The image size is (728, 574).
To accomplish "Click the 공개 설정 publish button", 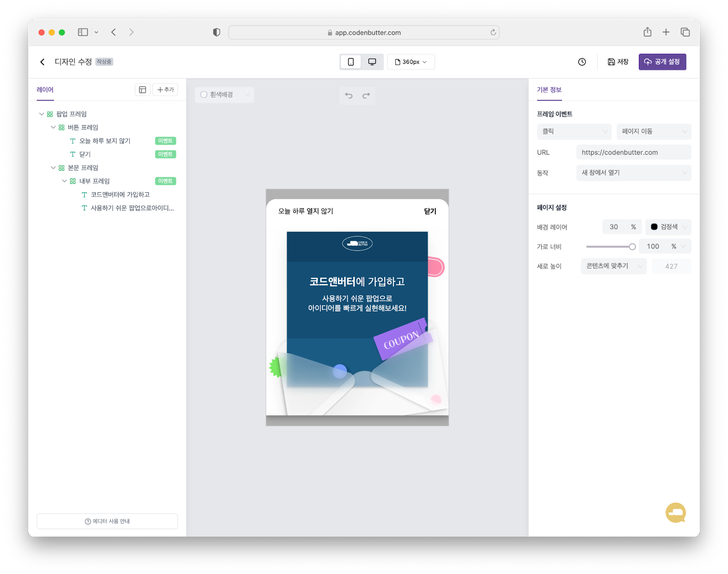I will click(662, 62).
